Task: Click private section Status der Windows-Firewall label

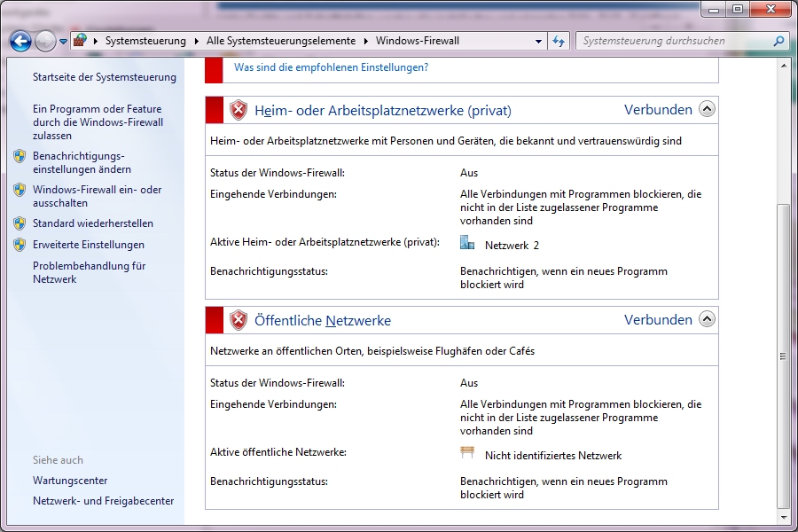Action: click(278, 173)
